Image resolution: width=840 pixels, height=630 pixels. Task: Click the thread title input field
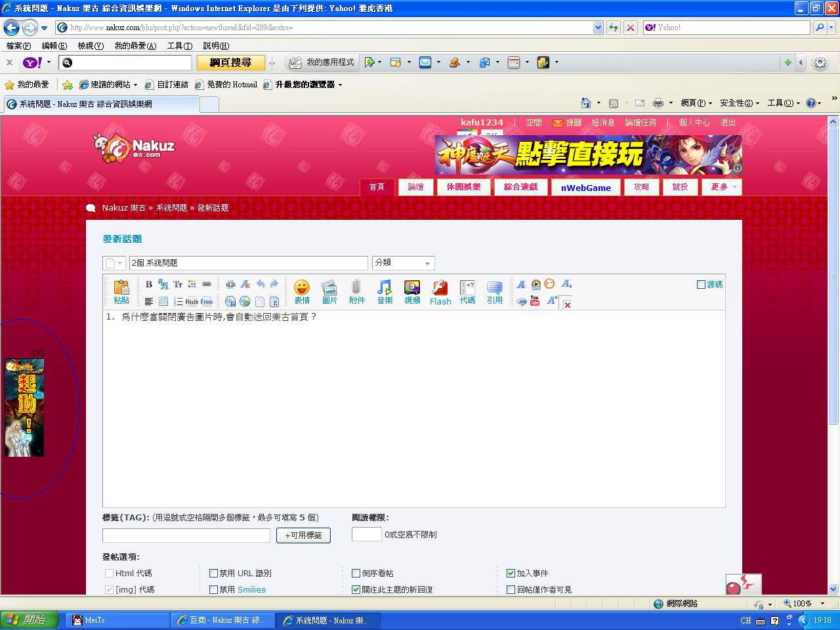248,263
